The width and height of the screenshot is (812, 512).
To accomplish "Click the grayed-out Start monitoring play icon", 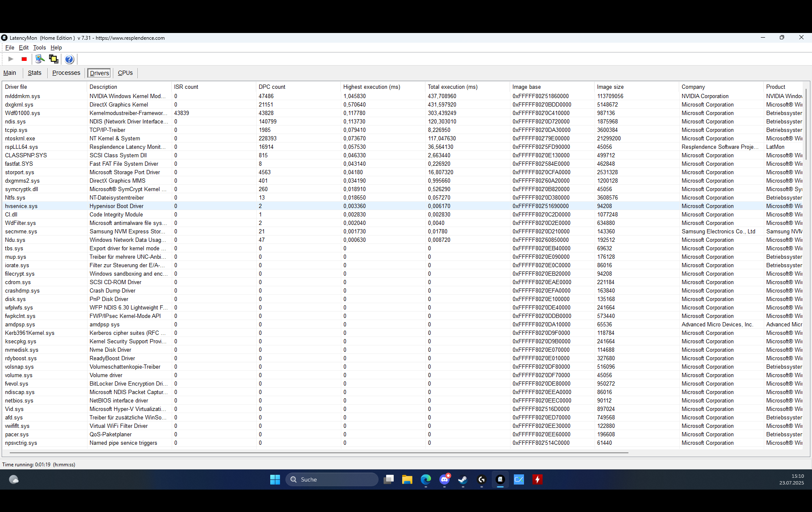I will coord(11,59).
